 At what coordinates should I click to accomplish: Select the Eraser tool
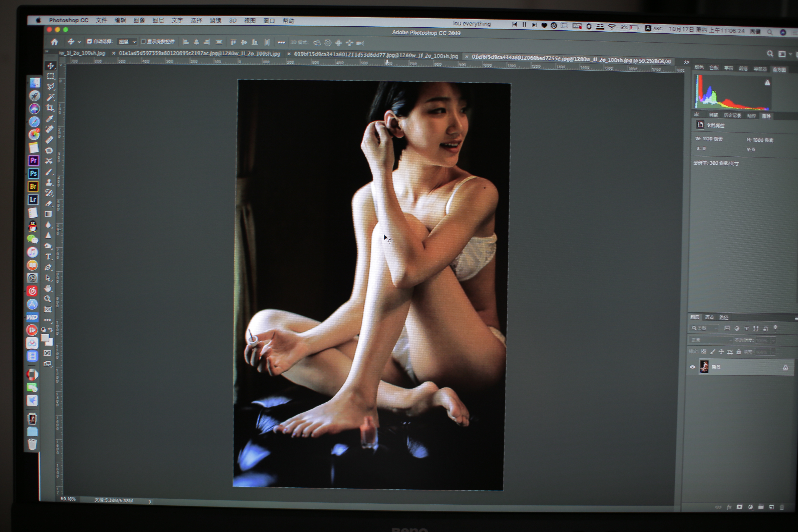49,204
